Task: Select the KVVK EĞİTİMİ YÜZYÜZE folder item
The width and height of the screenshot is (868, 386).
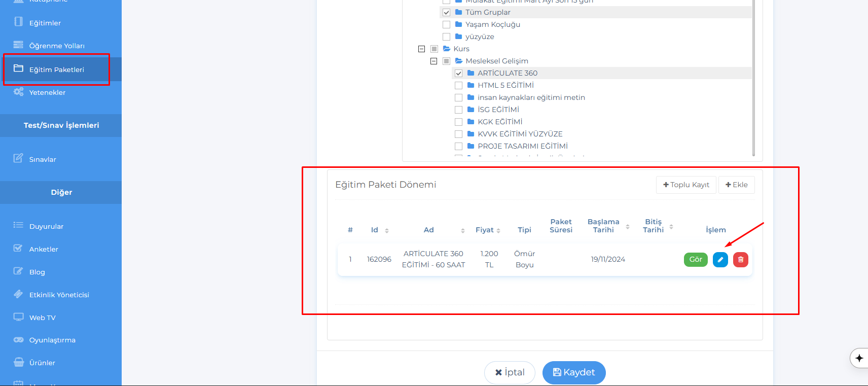Action: (520, 134)
